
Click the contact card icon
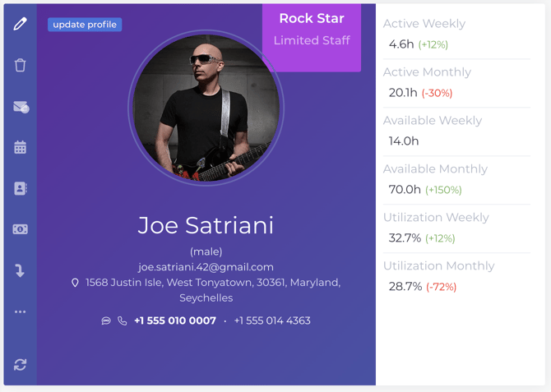(20, 189)
